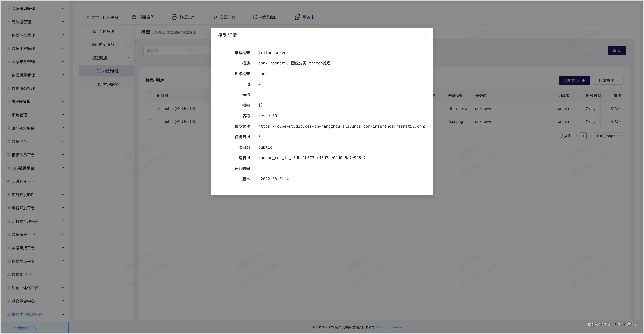Toggle the select-all checkbox in table header

click(x=150, y=96)
